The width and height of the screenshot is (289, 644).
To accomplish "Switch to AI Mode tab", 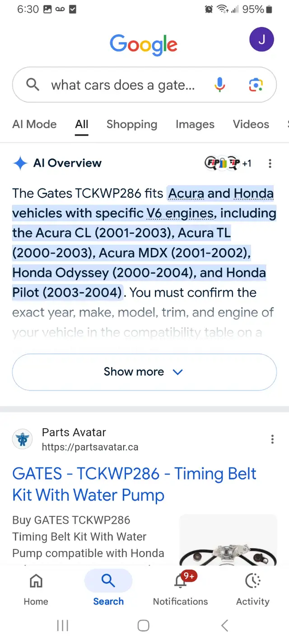I will [34, 124].
